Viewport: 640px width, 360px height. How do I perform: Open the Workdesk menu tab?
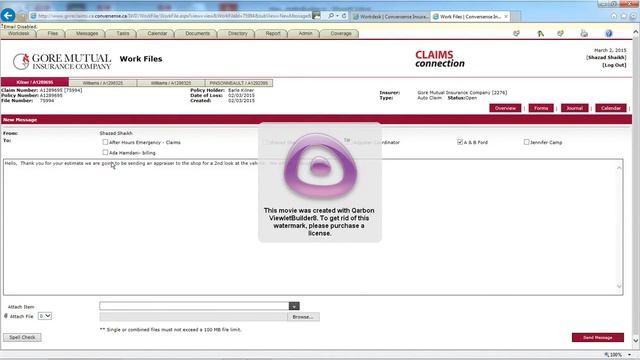(x=18, y=33)
